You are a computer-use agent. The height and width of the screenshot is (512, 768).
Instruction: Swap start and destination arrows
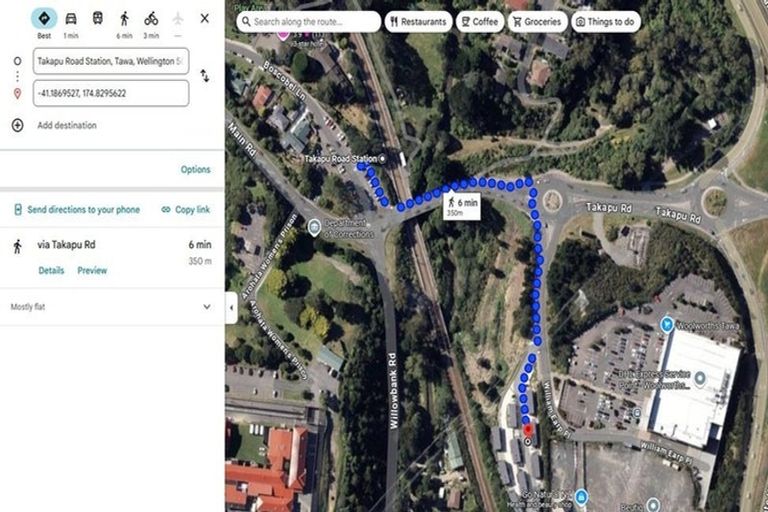tap(205, 76)
